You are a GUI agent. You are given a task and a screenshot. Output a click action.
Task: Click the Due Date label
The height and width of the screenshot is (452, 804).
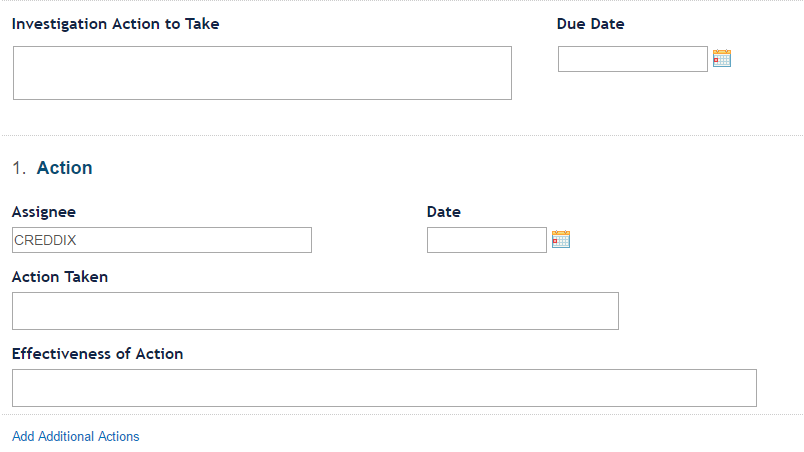click(590, 24)
